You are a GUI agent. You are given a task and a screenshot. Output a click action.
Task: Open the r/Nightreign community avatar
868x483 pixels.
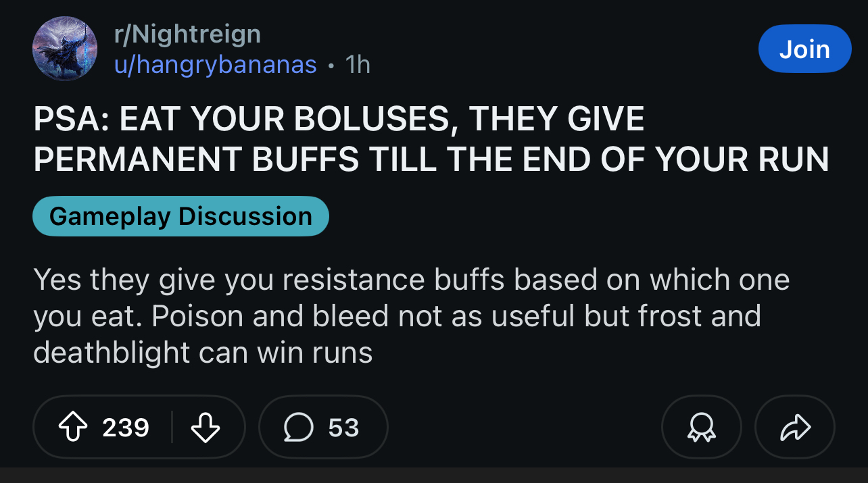pos(65,49)
